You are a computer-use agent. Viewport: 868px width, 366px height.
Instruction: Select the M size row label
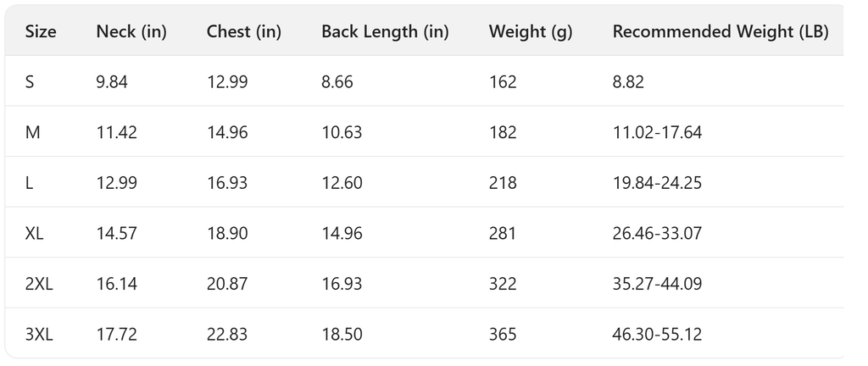click(32, 132)
